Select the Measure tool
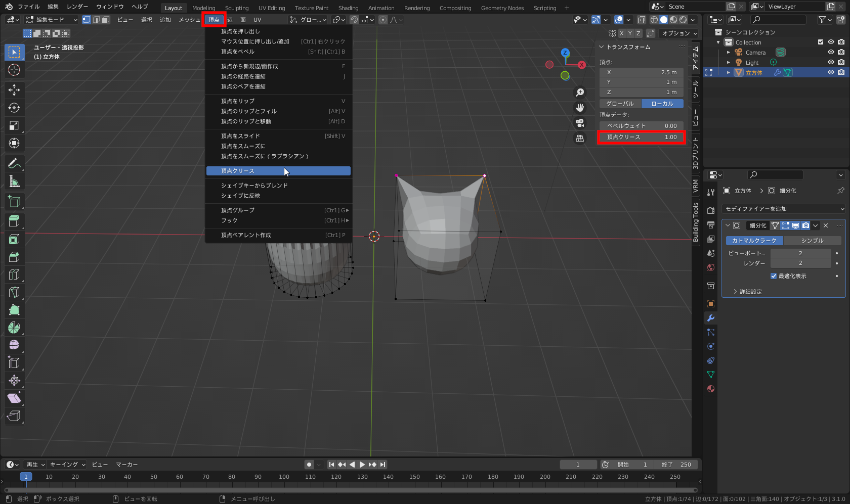 click(x=14, y=181)
